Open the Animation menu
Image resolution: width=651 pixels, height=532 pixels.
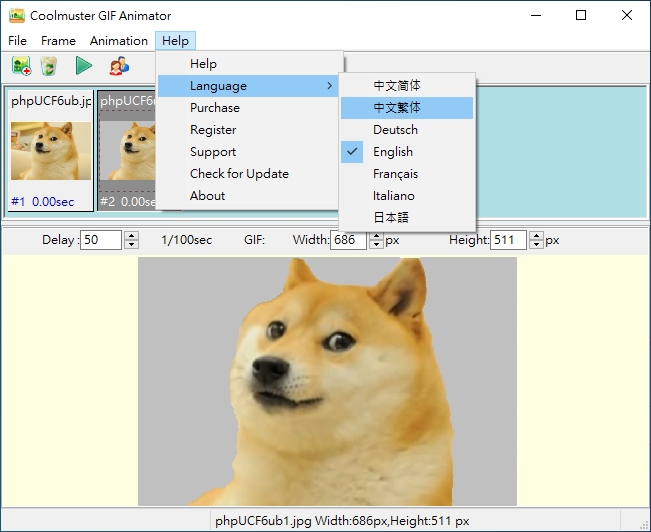click(x=119, y=41)
